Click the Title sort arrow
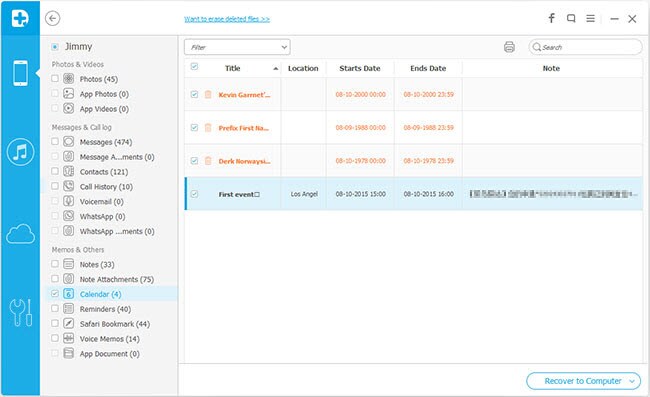 point(276,69)
